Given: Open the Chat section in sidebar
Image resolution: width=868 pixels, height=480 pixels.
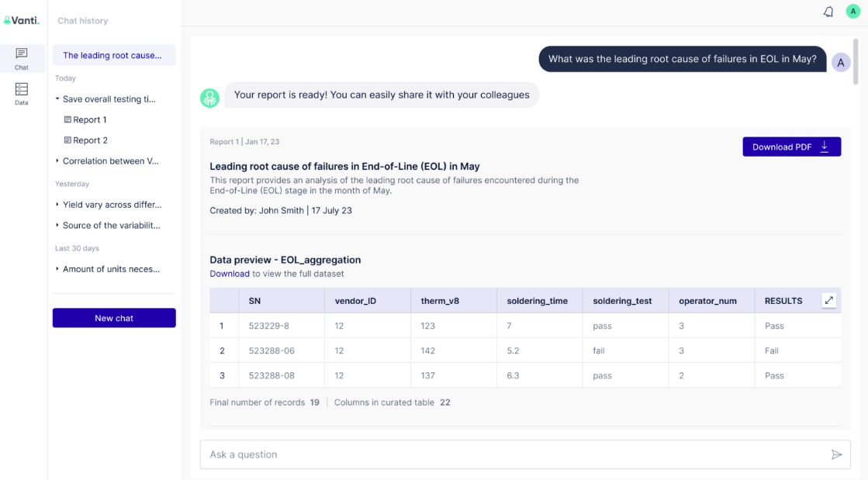Looking at the screenshot, I should pyautogui.click(x=22, y=58).
